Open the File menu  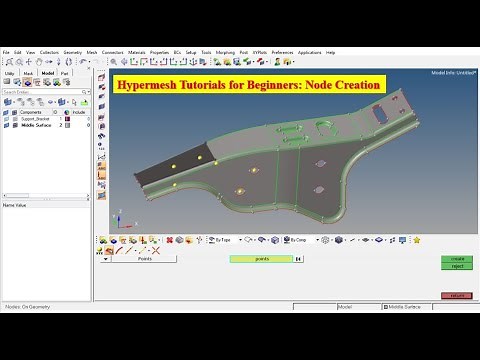point(6,52)
